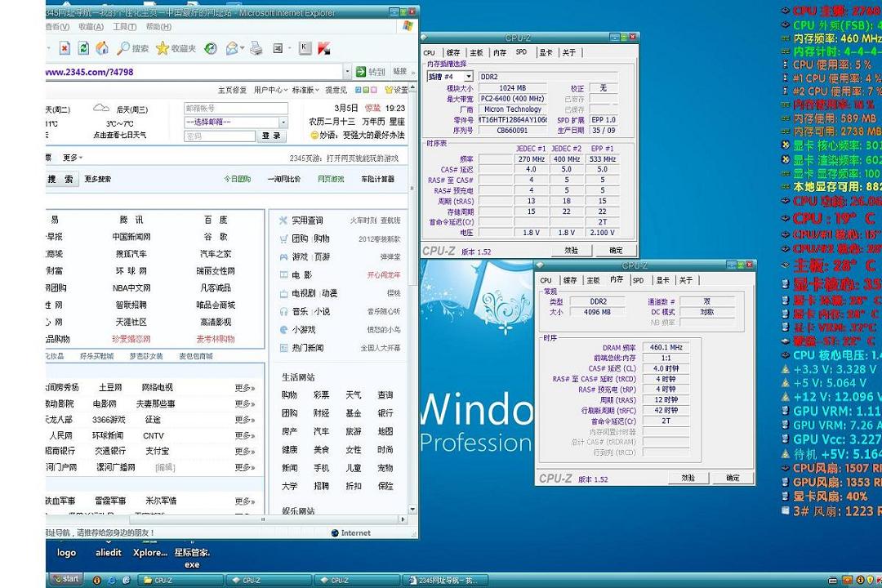The width and height of the screenshot is (882, 588).
Task: Open the 查看(V) menu in IE
Action: pos(57,26)
